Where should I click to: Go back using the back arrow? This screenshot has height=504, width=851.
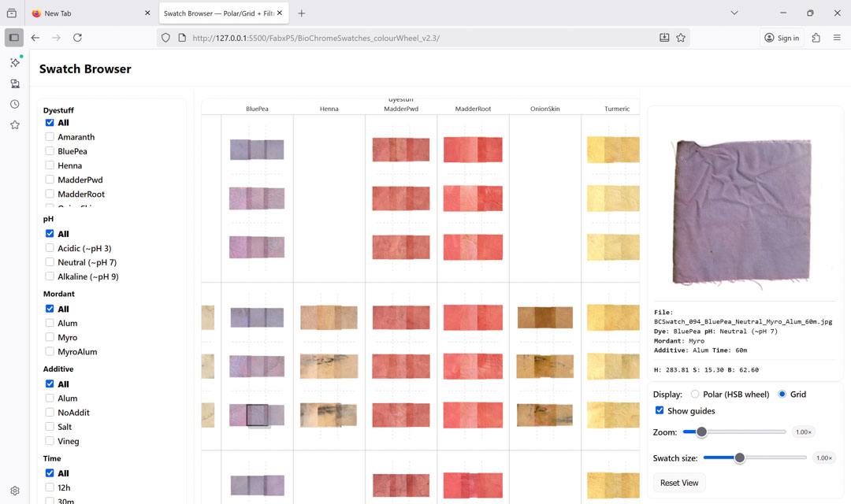click(35, 38)
